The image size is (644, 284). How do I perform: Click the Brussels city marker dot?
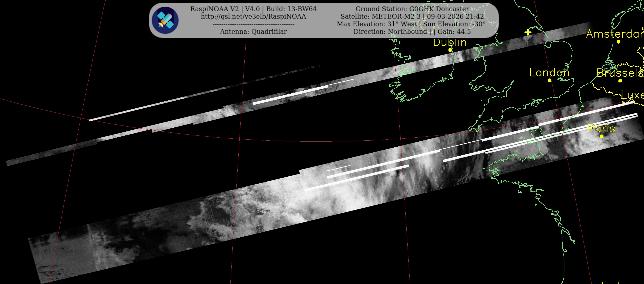pyautogui.click(x=620, y=81)
